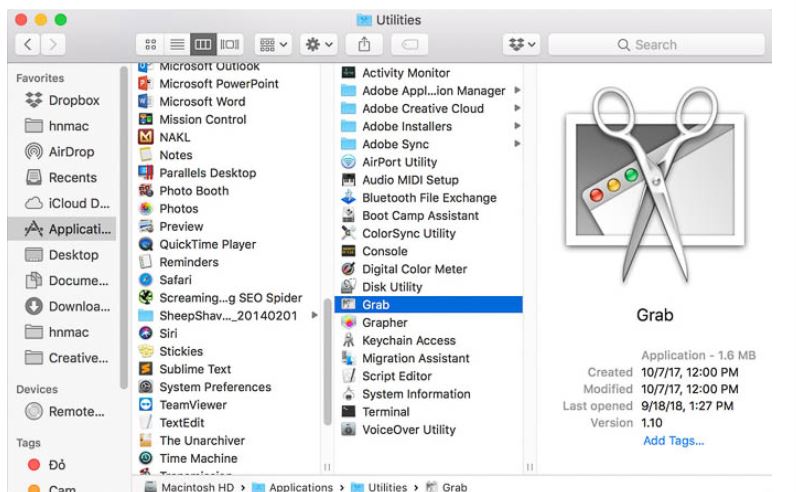
Task: Click Applications in path bar
Action: coord(292,487)
